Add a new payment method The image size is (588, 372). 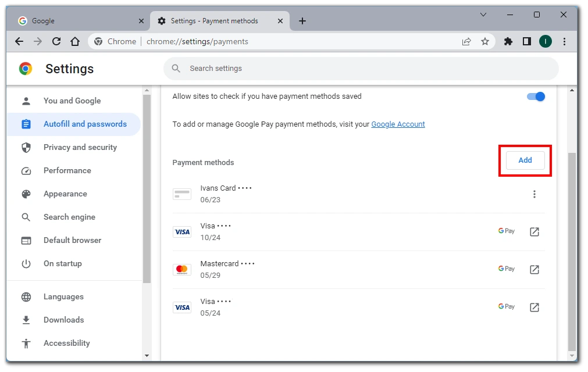click(x=525, y=160)
